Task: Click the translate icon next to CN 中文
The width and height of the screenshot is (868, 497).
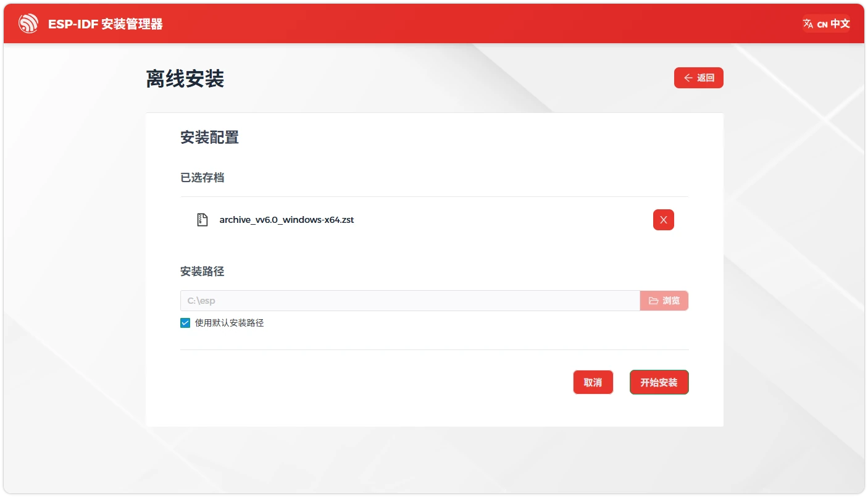Action: 807,23
